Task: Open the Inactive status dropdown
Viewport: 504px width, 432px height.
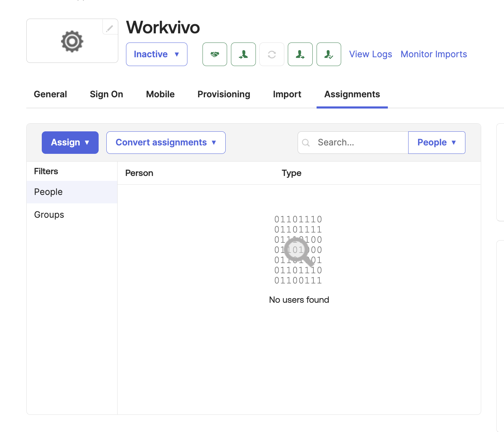Action: pyautogui.click(x=157, y=54)
